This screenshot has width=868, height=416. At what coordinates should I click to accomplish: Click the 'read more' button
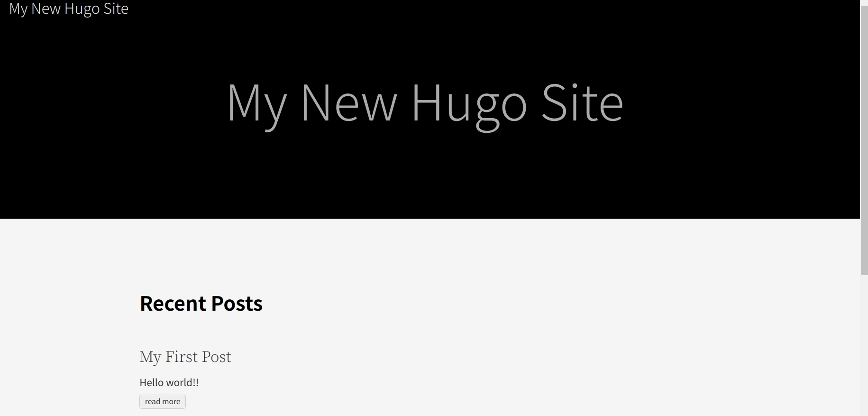[163, 402]
